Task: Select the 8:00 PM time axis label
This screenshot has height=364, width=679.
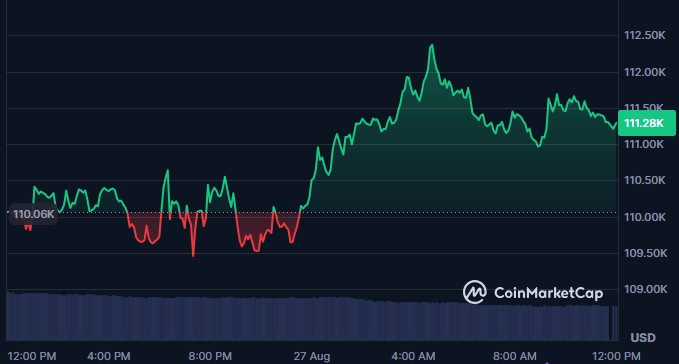Action: click(x=210, y=356)
